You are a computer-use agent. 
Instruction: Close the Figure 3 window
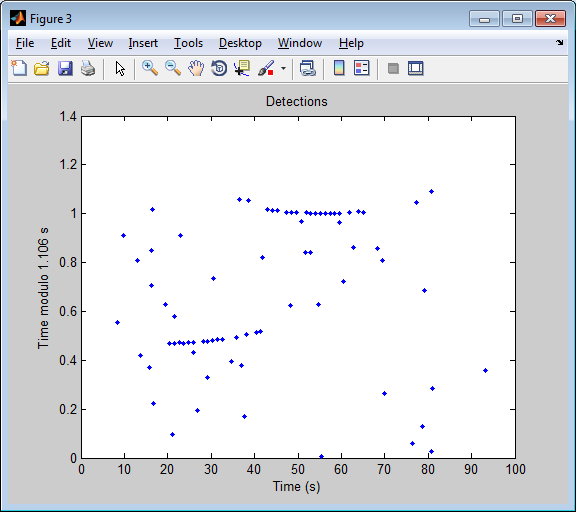(550, 18)
